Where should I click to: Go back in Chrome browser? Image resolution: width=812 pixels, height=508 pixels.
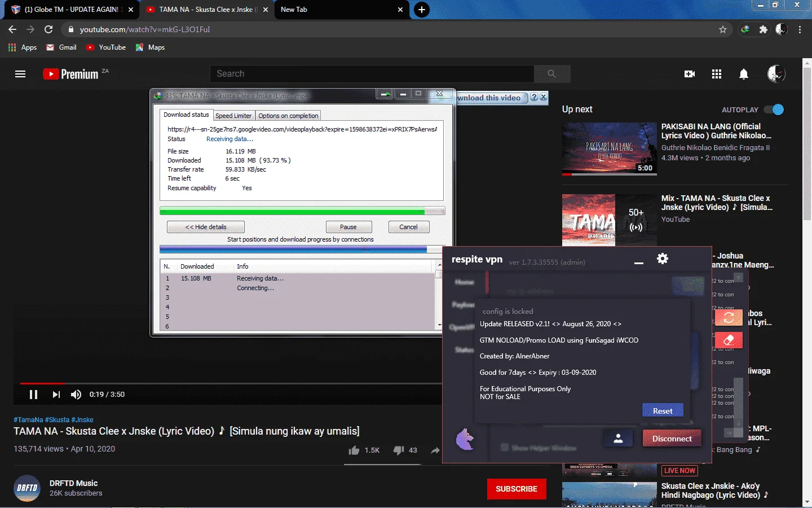point(12,29)
